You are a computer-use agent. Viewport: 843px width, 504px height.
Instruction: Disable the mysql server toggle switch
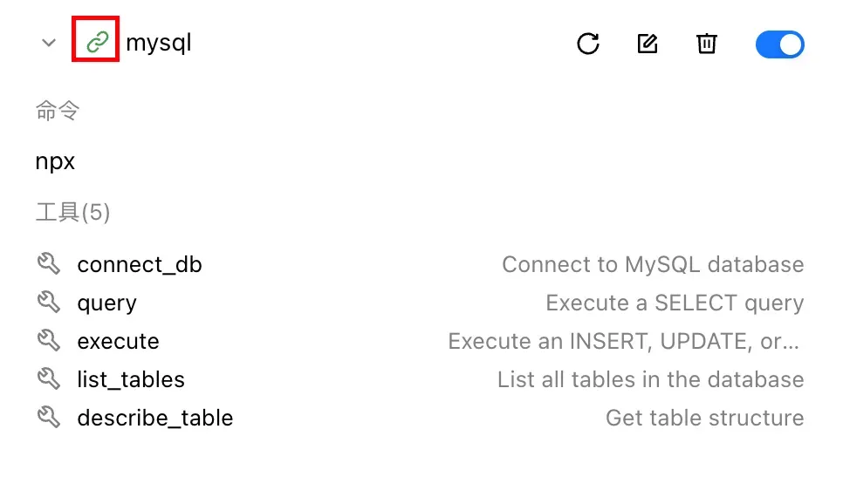tap(779, 44)
